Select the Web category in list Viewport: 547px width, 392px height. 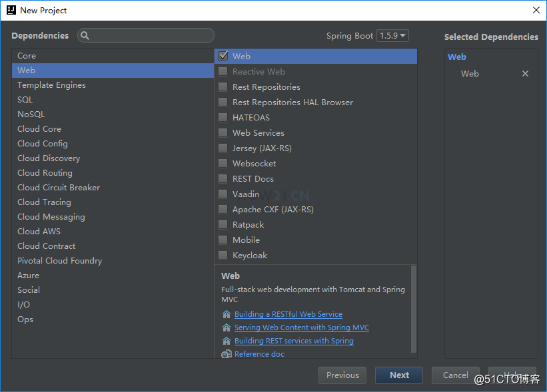click(x=113, y=71)
